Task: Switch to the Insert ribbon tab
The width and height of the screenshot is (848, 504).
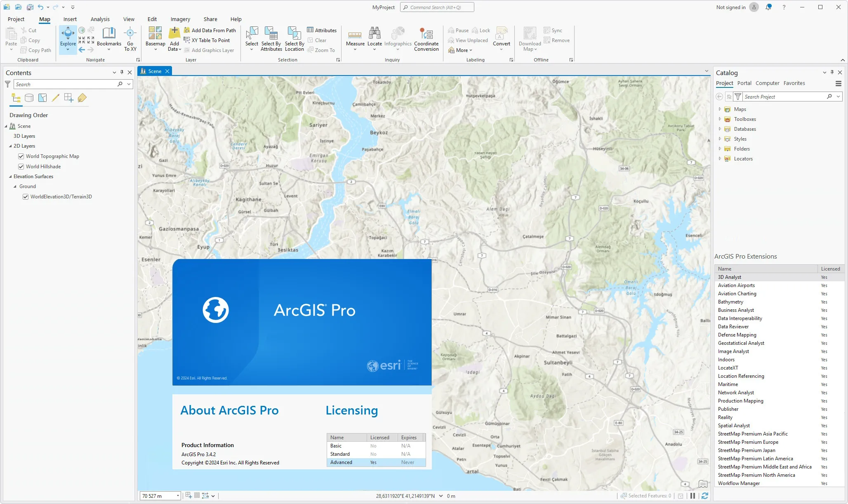Action: [70, 19]
